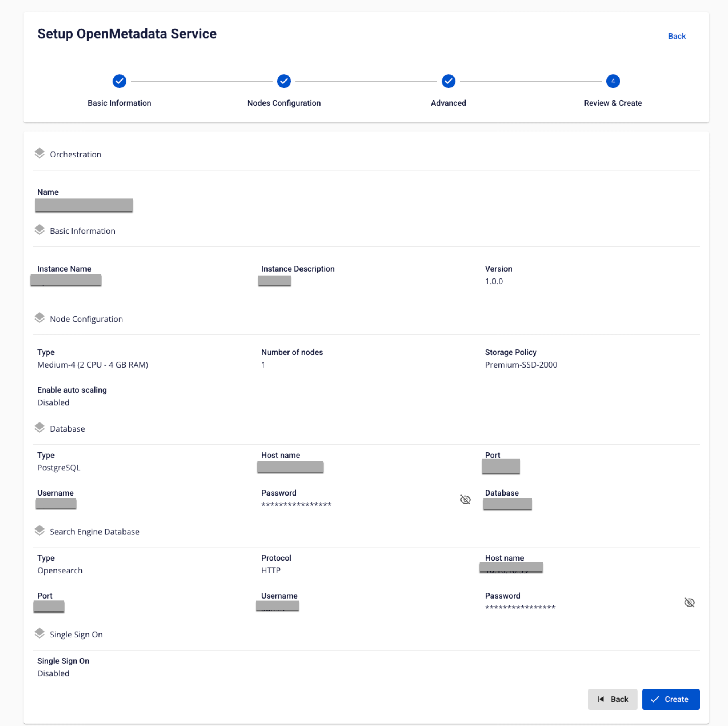728x726 pixels.
Task: Click the Create button
Action: coord(671,699)
